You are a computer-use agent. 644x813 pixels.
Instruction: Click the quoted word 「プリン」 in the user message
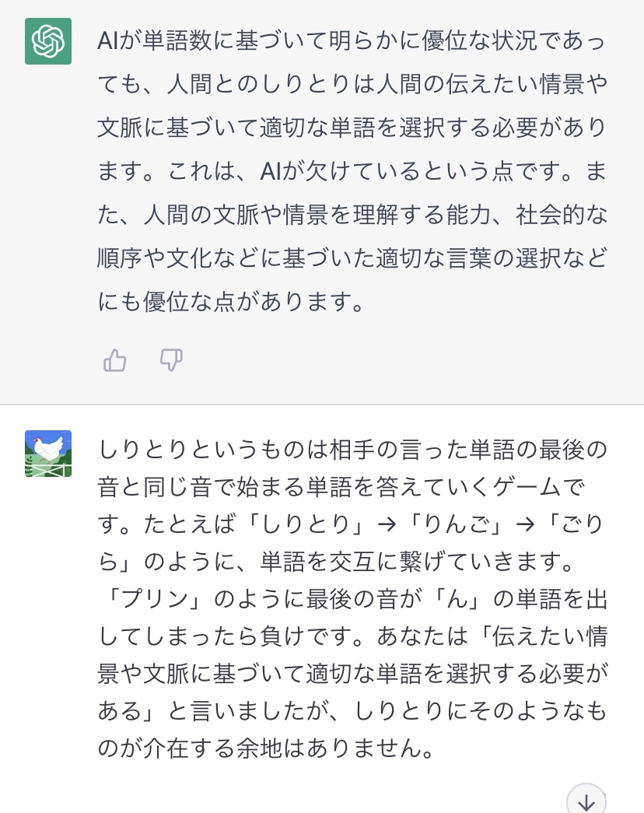154,599
